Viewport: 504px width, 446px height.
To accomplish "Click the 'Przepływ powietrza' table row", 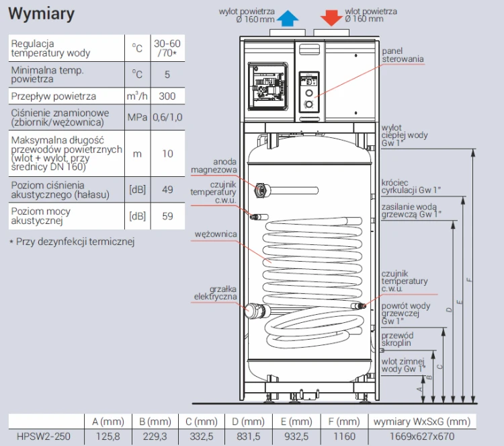I will point(97,96).
